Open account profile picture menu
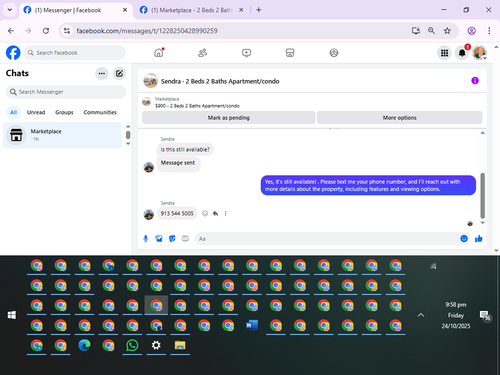 (x=480, y=53)
